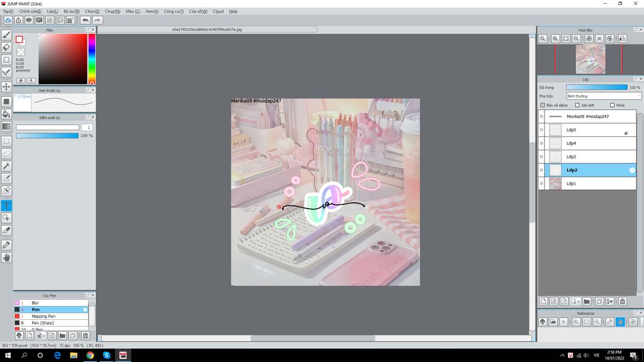Click the zoom out icon in navigator
Screen dimensions: 644x362
576,38
